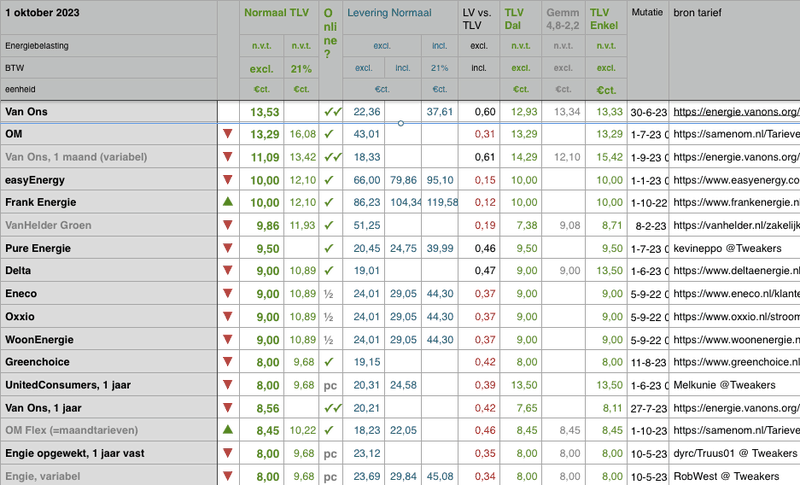Click the online checkmark in OM row
The width and height of the screenshot is (800, 485).
(x=329, y=134)
